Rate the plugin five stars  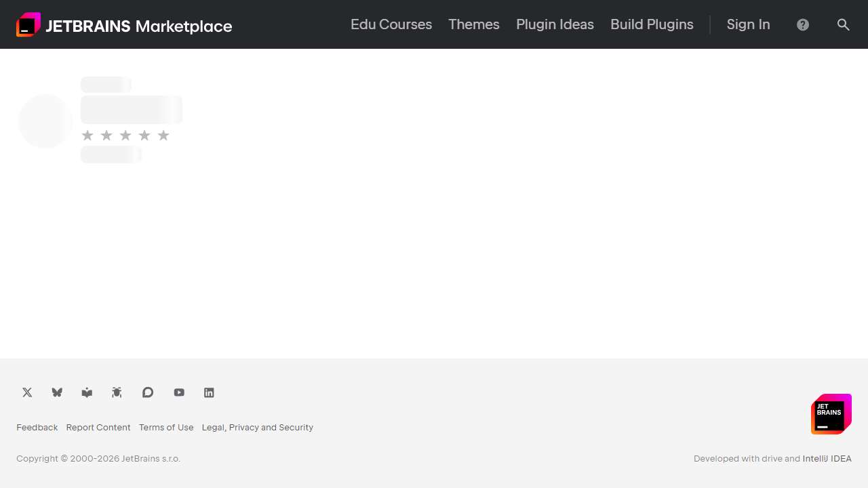[163, 135]
